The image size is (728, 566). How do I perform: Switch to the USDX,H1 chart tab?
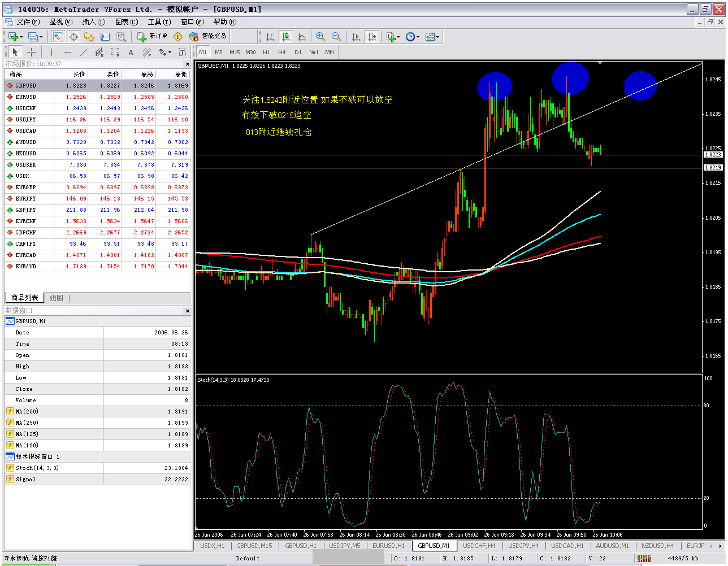tap(212, 546)
